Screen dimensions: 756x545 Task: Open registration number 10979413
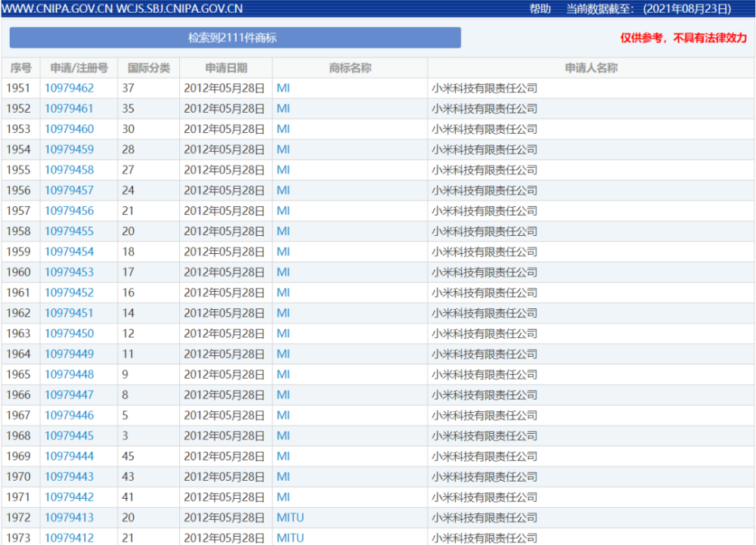pos(69,518)
